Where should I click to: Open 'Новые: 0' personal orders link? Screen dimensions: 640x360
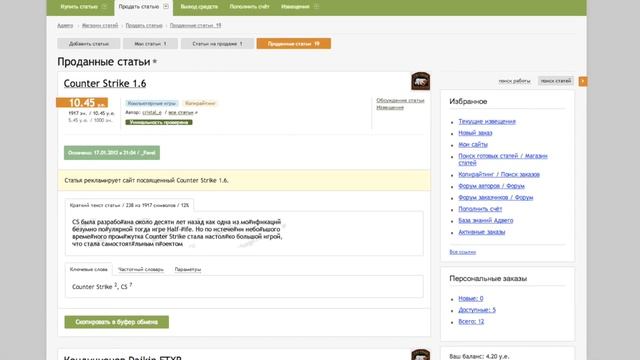(x=471, y=298)
